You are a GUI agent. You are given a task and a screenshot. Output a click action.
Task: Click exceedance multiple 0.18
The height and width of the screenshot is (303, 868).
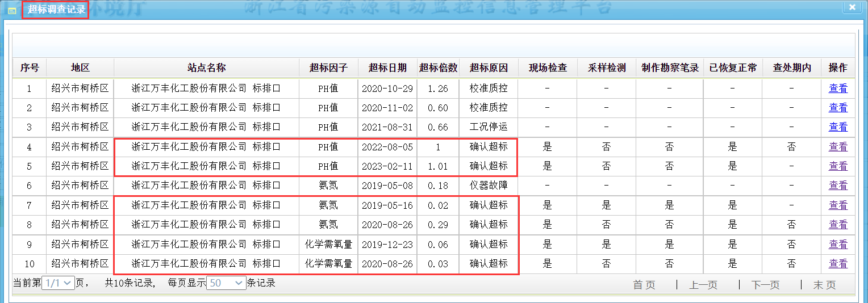pos(438,186)
